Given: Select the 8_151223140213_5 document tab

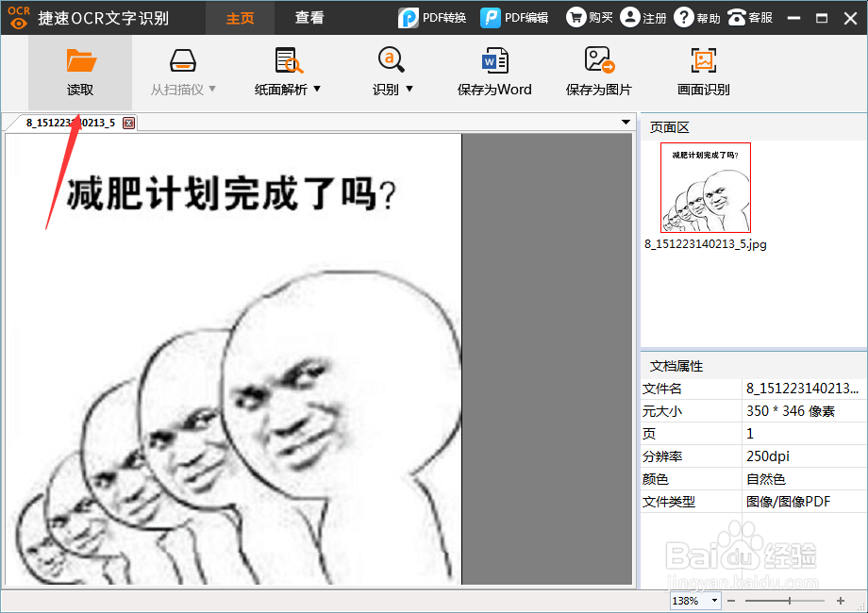Looking at the screenshot, I should click(x=71, y=123).
